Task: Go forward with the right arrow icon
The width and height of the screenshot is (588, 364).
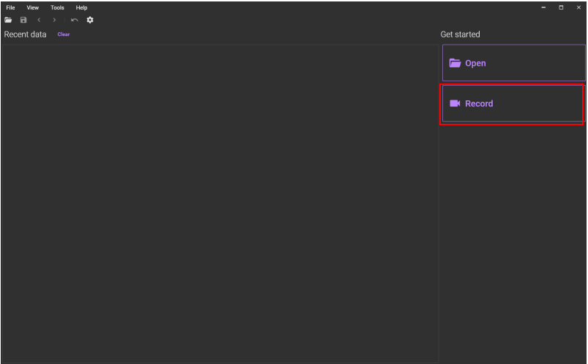Action: pos(54,20)
